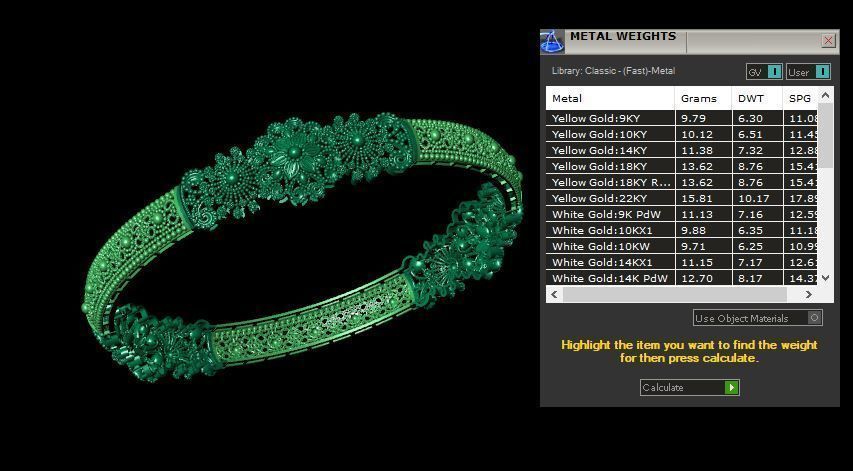The width and height of the screenshot is (853, 471).
Task: Click the DWT column header
Action: (x=758, y=98)
